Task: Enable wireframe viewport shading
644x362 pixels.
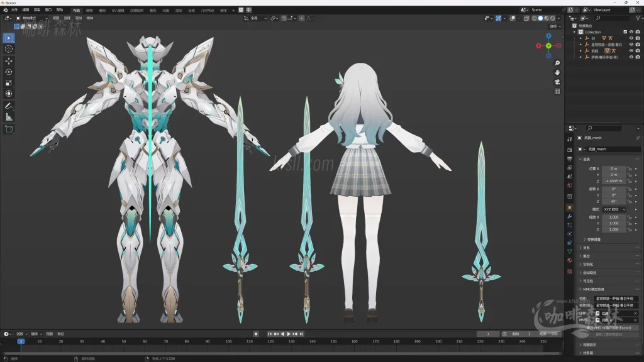Action: pos(535,18)
